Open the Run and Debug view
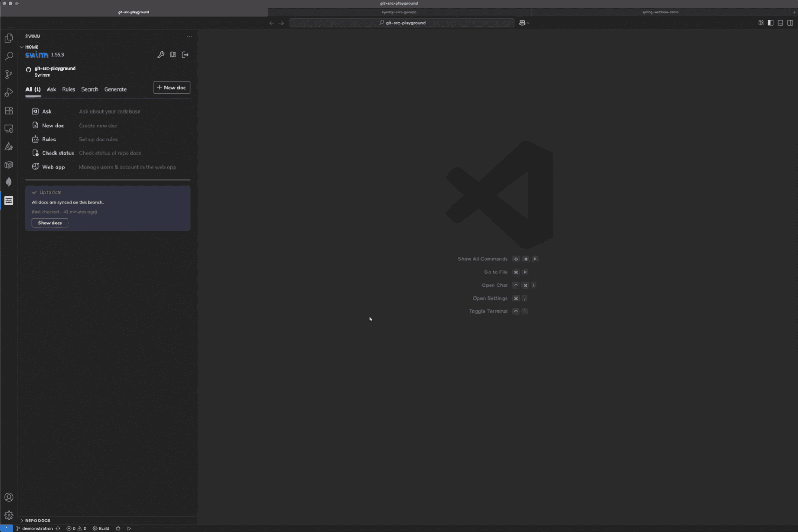Image resolution: width=798 pixels, height=532 pixels. (9, 92)
